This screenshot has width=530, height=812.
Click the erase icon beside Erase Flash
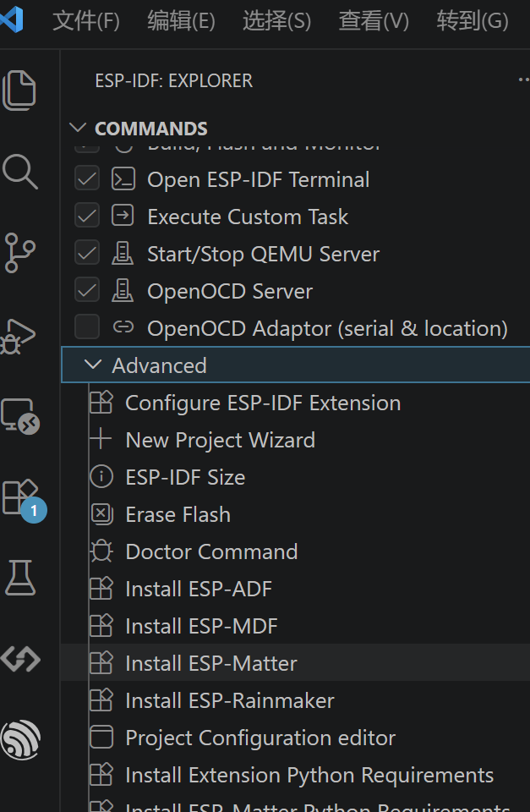(x=101, y=513)
